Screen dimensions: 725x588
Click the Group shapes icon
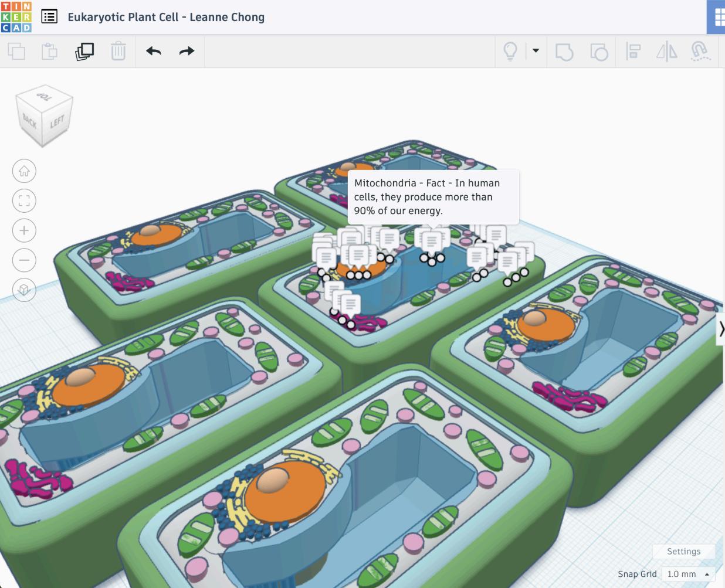[x=564, y=51]
